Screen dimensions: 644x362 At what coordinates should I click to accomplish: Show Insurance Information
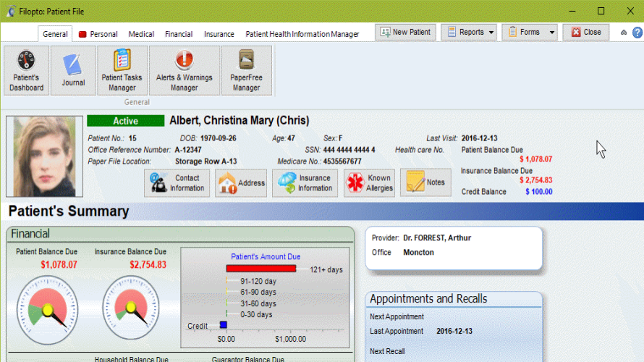[305, 183]
